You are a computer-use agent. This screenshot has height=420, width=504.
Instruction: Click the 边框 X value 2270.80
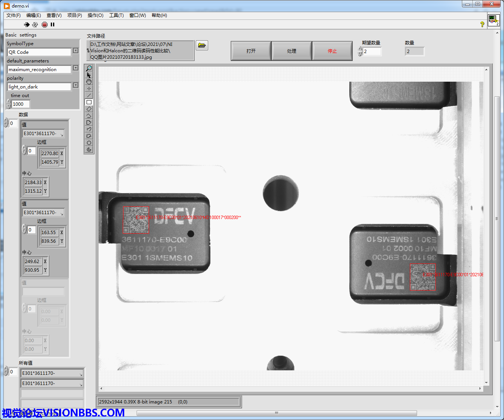50,153
